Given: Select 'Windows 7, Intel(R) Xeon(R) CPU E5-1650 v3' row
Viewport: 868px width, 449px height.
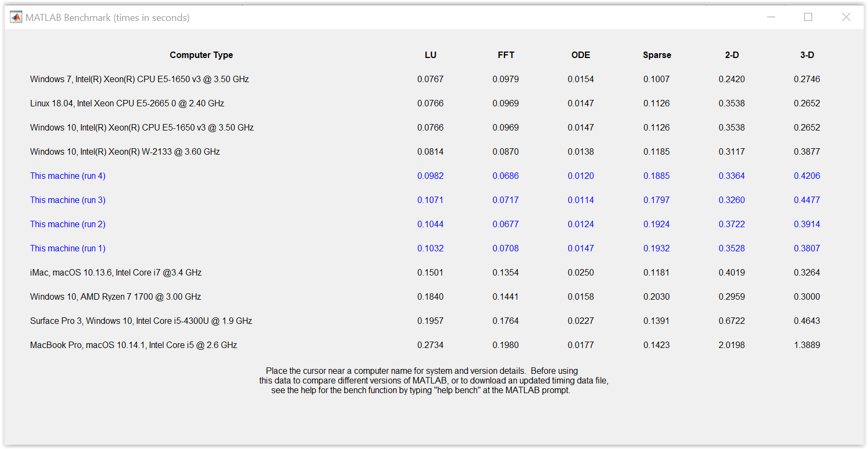Looking at the screenshot, I should point(140,79).
